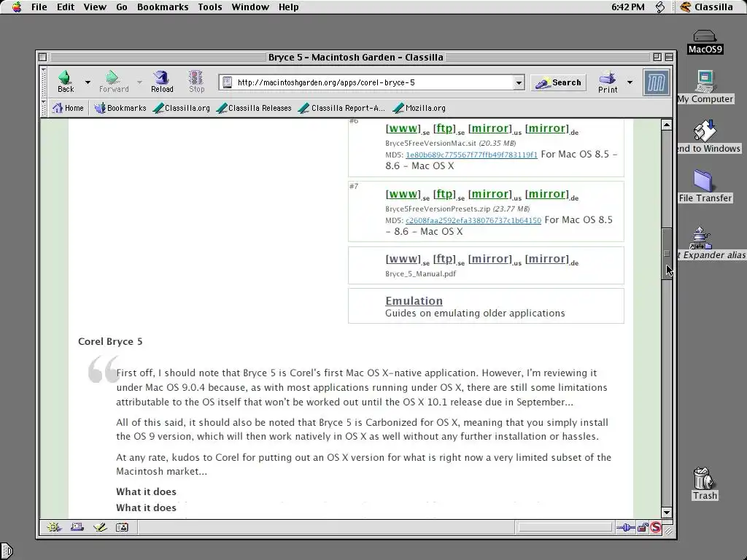Click the [www] link for Bryce5FreeVersionPresets.zip
The height and width of the screenshot is (560, 747).
point(403,194)
